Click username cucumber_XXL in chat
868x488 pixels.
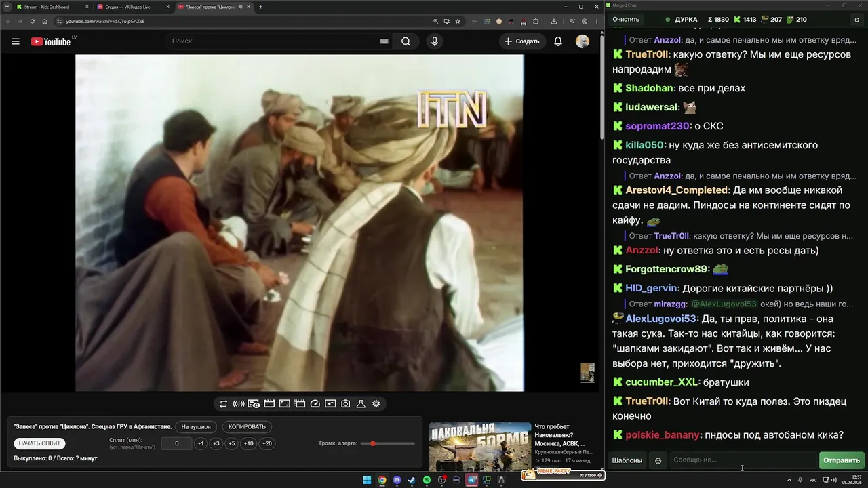(661, 382)
